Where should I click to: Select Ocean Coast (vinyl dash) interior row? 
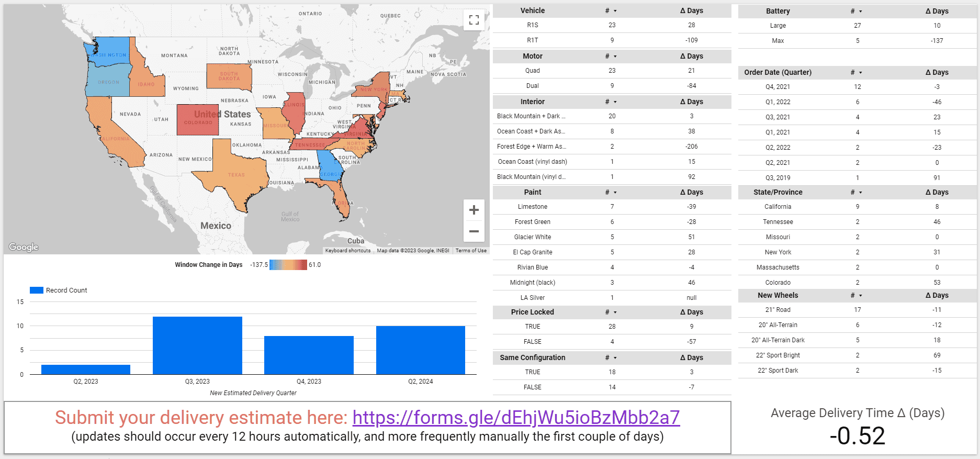point(612,162)
